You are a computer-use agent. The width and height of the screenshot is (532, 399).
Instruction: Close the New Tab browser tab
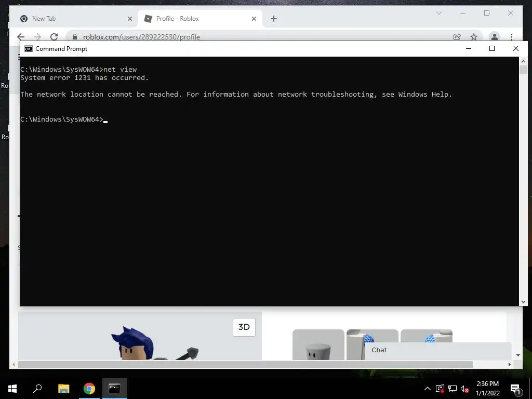129,19
